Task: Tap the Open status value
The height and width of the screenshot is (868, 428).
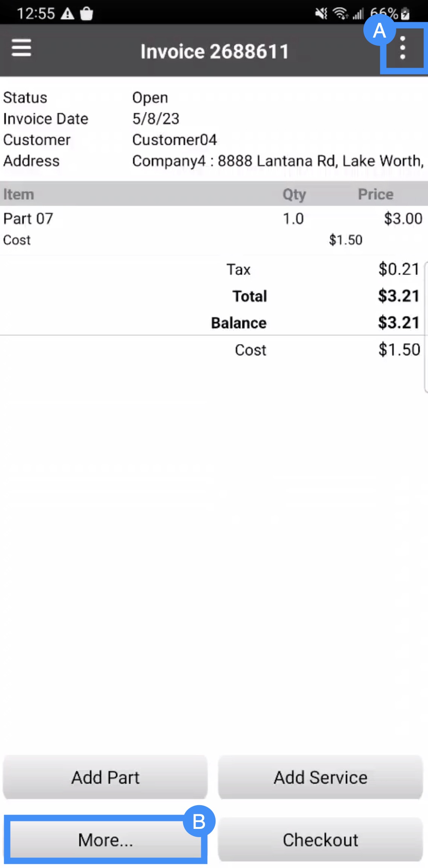Action: 150,98
